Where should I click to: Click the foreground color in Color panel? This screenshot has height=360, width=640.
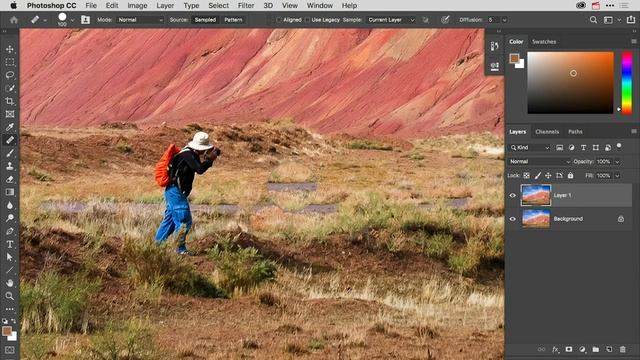coord(514,58)
